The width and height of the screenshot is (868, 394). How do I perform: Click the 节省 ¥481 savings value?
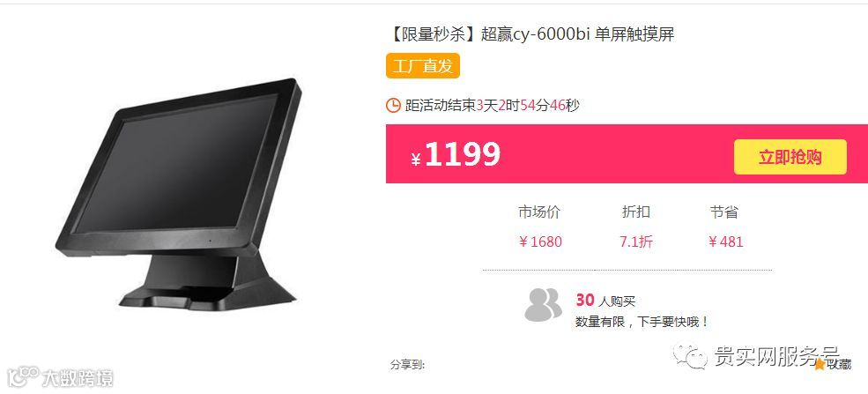726,242
